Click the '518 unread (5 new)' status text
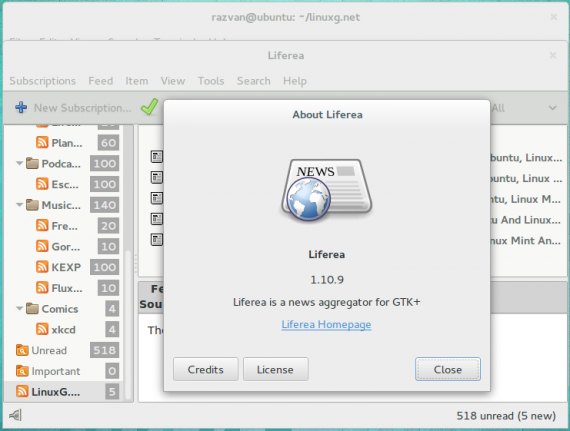Screen dimensions: 570x431 (506, 415)
